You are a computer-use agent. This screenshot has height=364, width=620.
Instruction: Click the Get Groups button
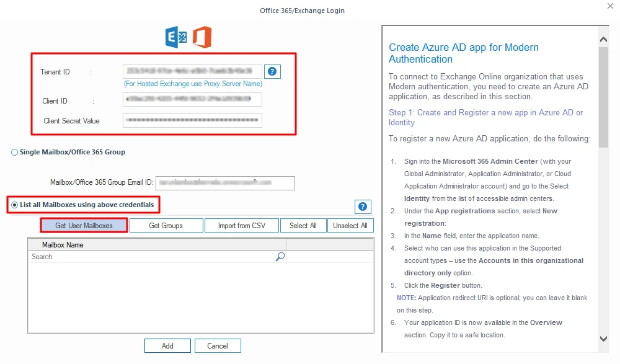(x=166, y=226)
